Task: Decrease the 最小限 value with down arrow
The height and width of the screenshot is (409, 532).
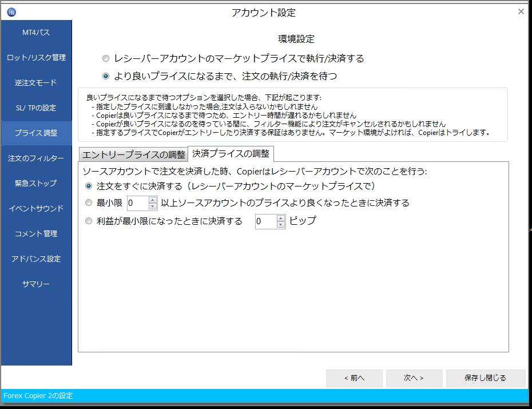Action: [x=153, y=206]
